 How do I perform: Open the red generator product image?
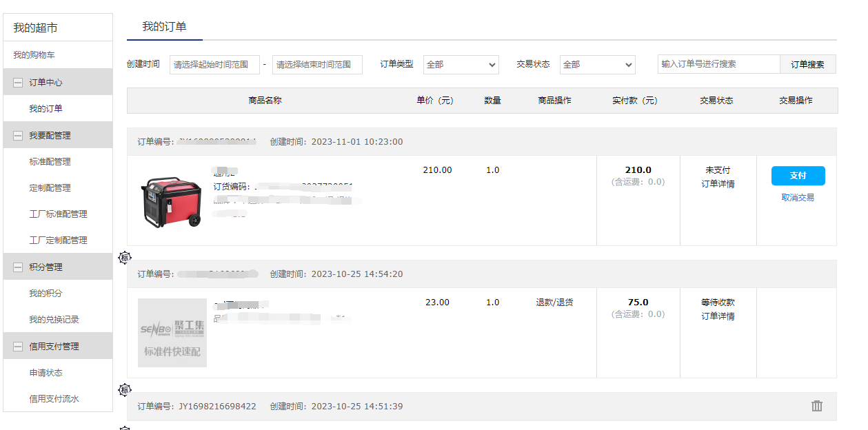(x=172, y=201)
